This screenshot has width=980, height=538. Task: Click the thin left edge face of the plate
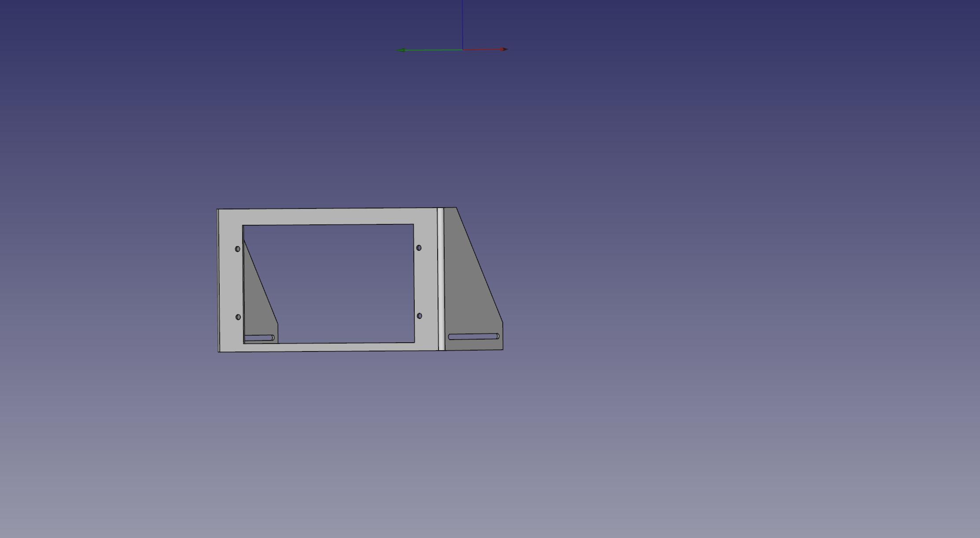[218, 282]
